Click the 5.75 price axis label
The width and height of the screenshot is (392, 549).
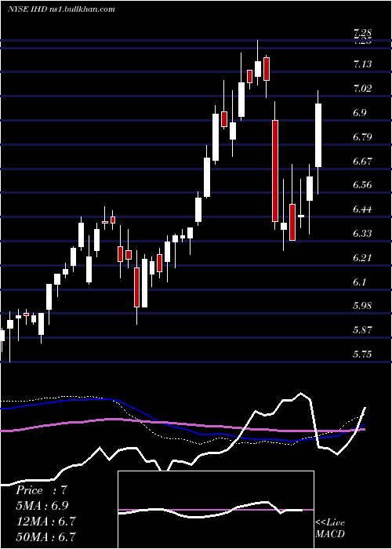pos(362,354)
